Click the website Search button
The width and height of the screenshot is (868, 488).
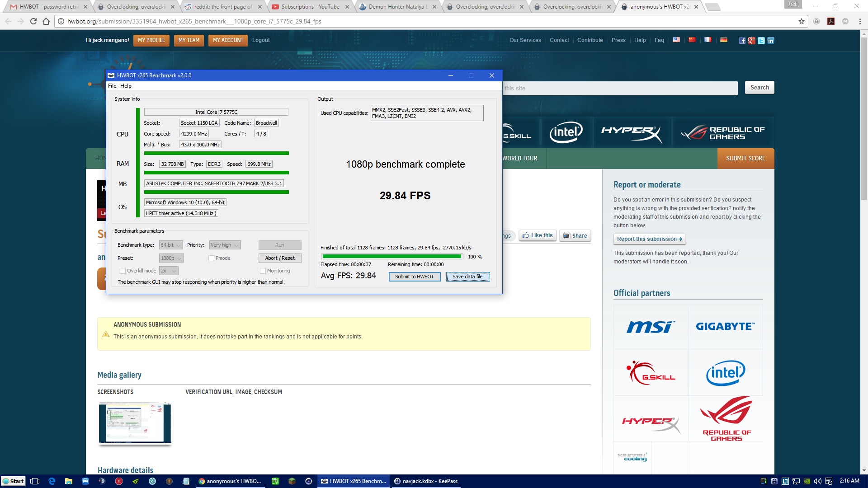coord(759,88)
